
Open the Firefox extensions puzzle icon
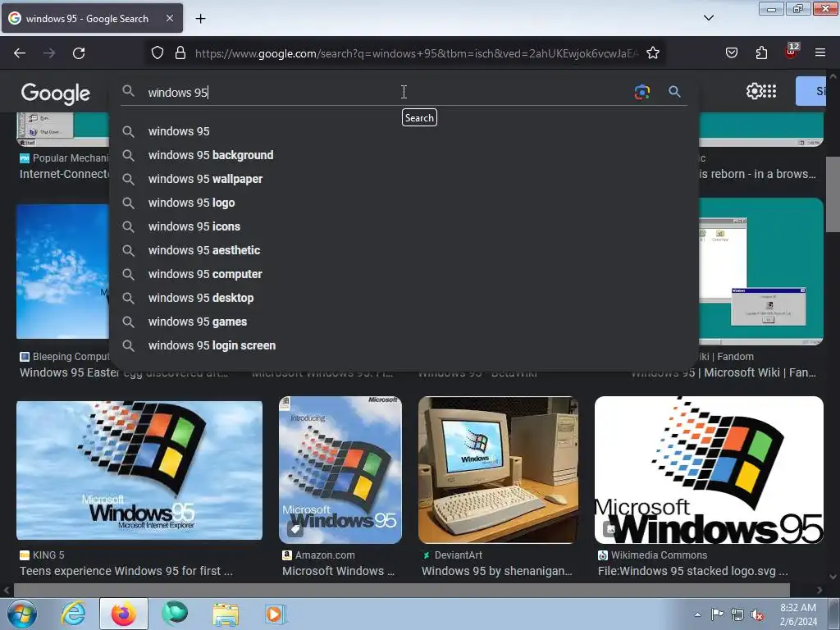[761, 52]
